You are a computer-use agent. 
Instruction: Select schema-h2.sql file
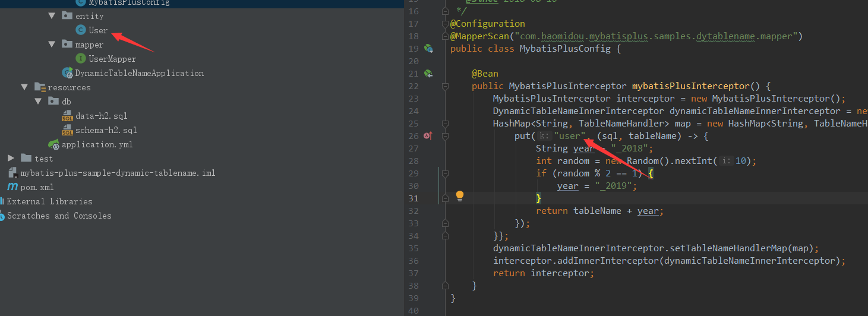[106, 130]
